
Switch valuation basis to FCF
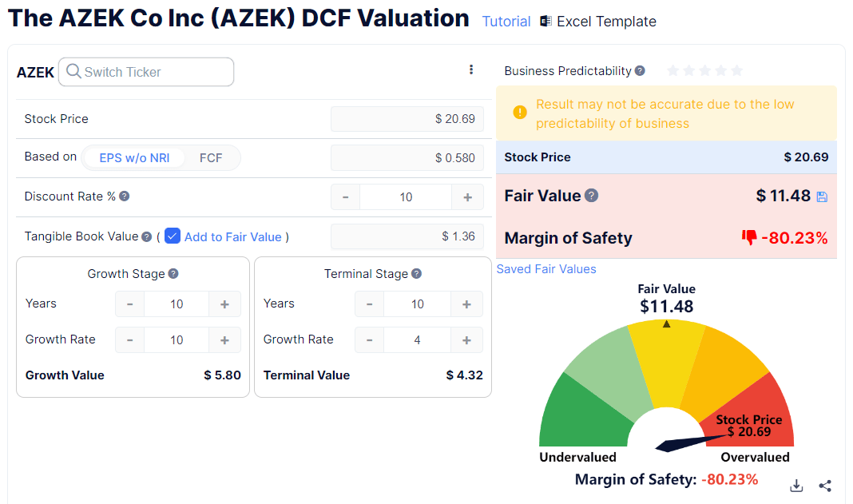[211, 157]
